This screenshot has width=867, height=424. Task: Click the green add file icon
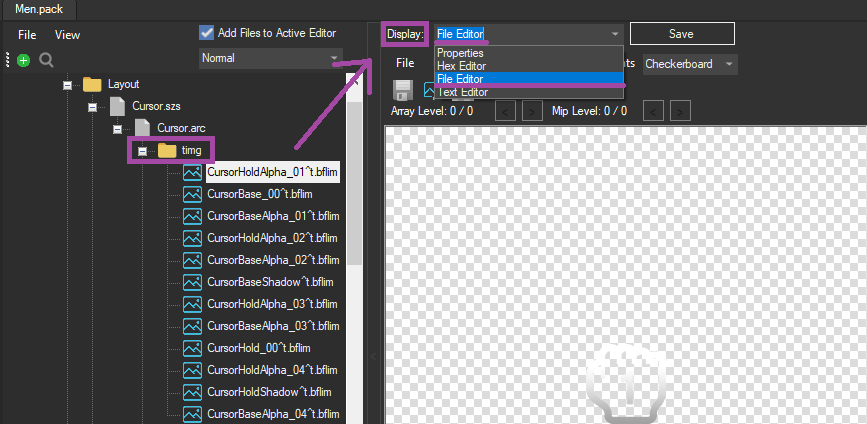24,60
